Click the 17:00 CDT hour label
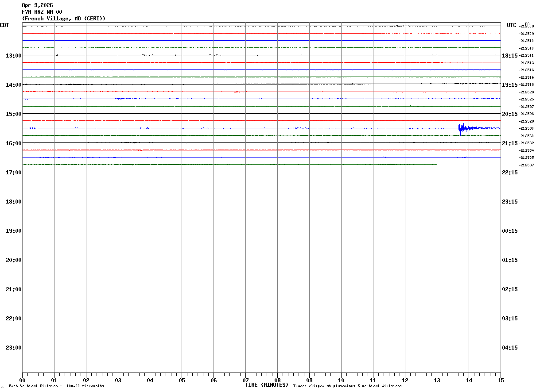The width and height of the screenshot is (536, 392). [14, 172]
